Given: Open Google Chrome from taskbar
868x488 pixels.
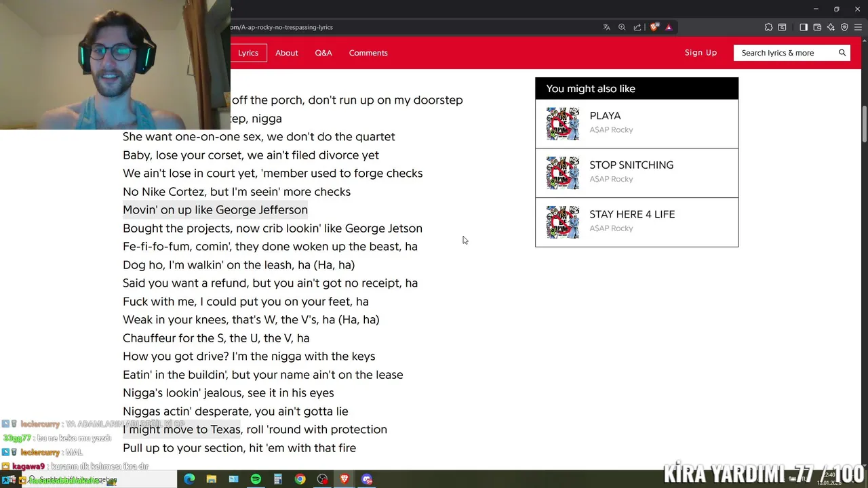Looking at the screenshot, I should click(x=300, y=479).
